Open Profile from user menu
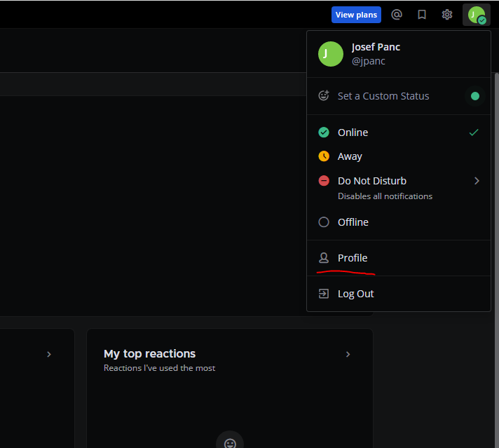 (353, 258)
